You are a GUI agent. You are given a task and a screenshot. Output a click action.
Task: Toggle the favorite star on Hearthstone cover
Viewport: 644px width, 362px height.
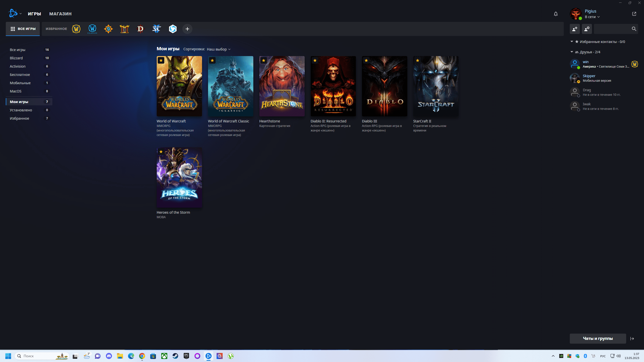point(263,60)
